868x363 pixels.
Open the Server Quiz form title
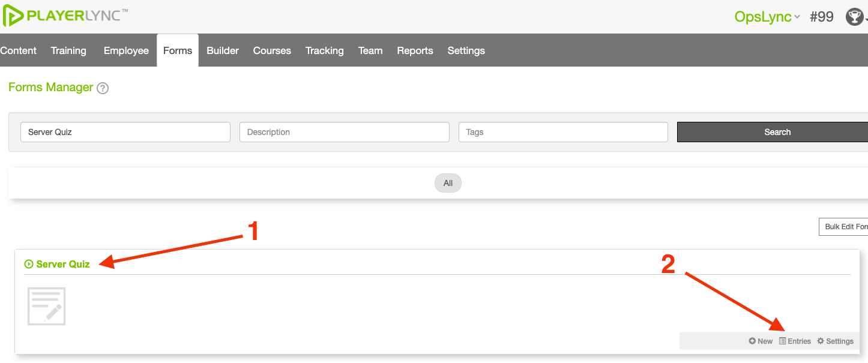tap(63, 264)
